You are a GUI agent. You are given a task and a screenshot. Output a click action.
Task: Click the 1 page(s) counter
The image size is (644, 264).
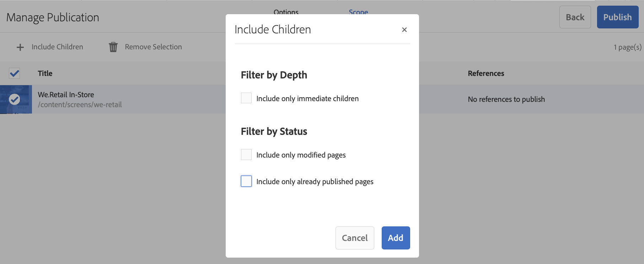(x=627, y=47)
